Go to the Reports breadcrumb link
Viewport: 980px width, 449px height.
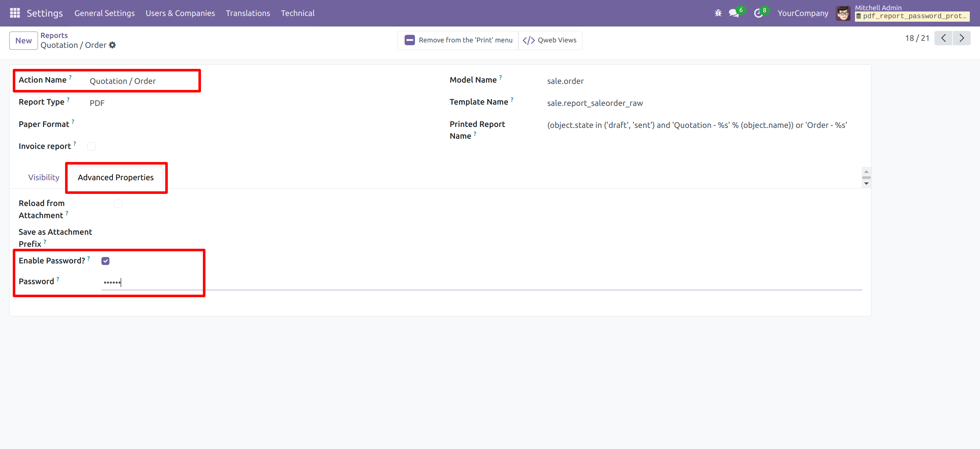point(54,35)
